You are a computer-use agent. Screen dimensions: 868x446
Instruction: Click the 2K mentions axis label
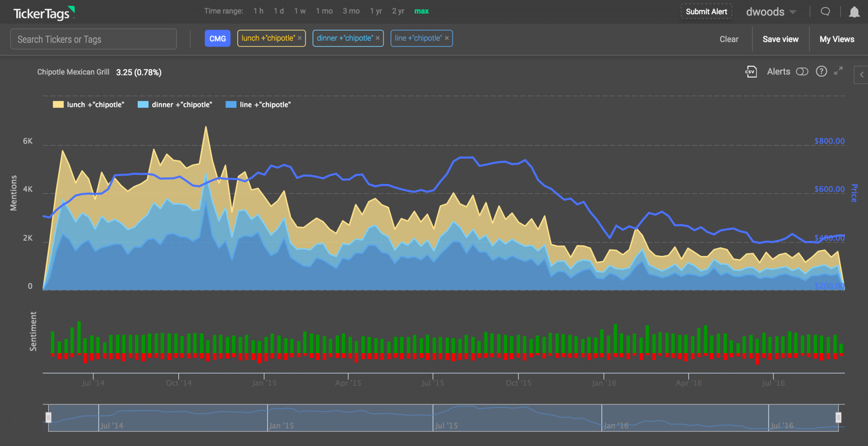point(28,238)
